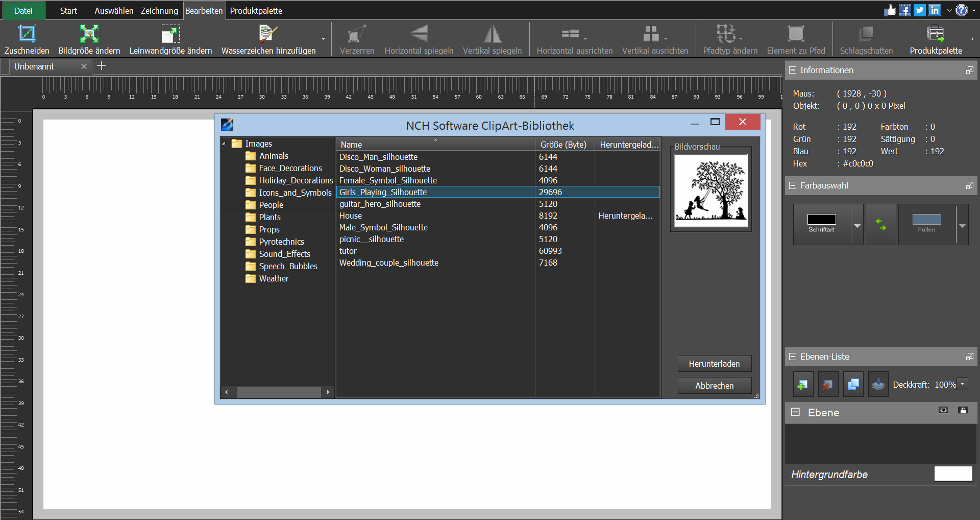Click the black Schriftart color swatch
The height and width of the screenshot is (520, 980).
click(x=821, y=220)
